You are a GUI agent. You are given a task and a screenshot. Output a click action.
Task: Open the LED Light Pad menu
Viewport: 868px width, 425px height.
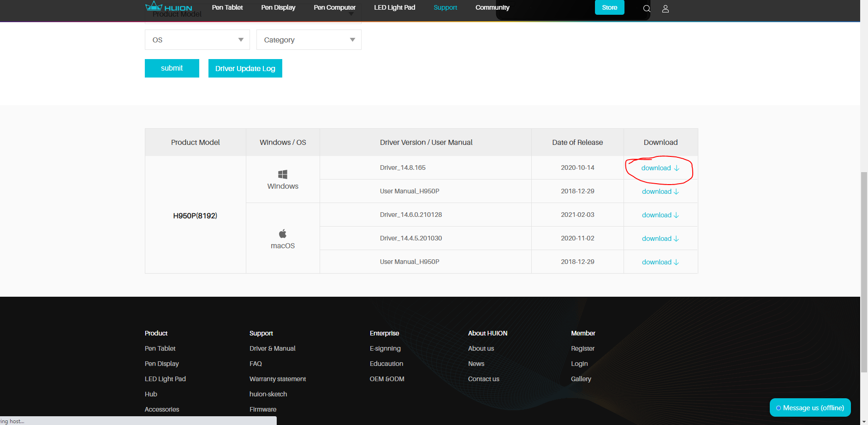[394, 7]
